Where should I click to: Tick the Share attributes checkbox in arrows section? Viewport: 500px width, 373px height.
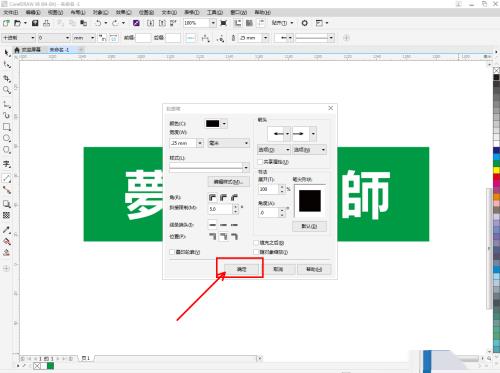(x=260, y=162)
